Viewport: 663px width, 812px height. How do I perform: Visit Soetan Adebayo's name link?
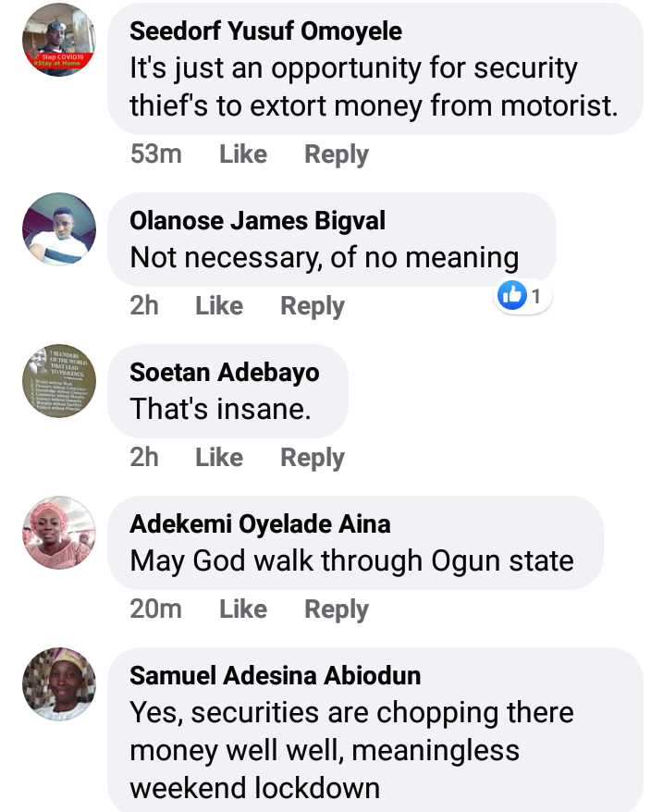(225, 373)
